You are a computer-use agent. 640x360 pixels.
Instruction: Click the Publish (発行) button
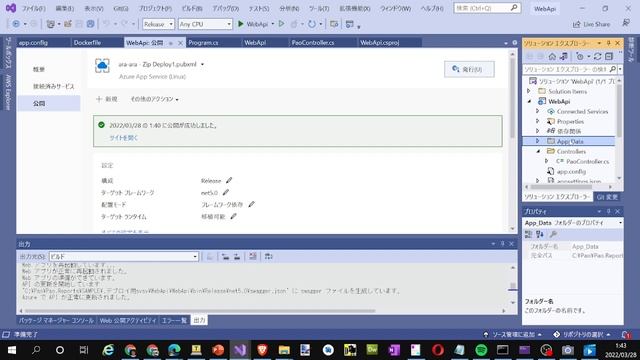[x=469, y=69]
